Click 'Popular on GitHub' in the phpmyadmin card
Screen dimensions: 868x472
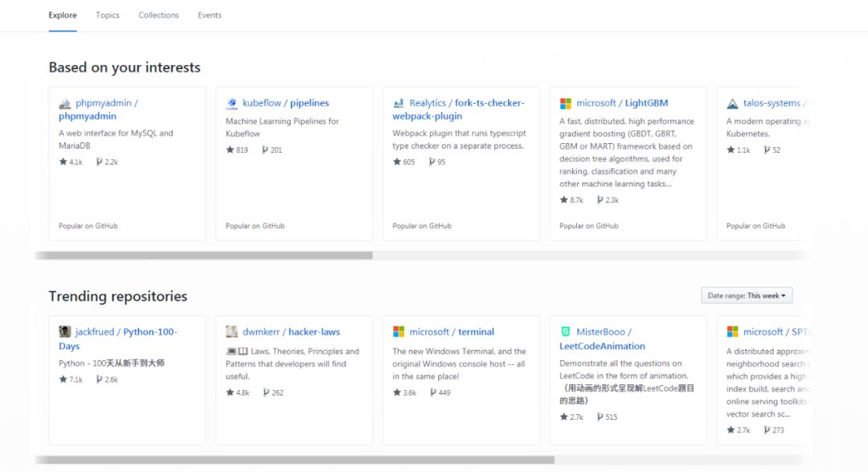click(x=88, y=226)
